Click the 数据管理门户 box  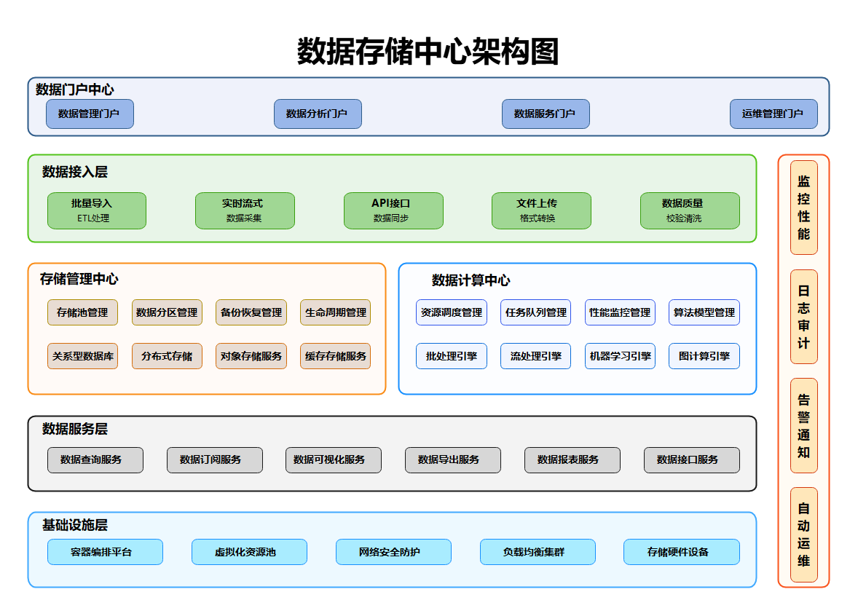[90, 114]
